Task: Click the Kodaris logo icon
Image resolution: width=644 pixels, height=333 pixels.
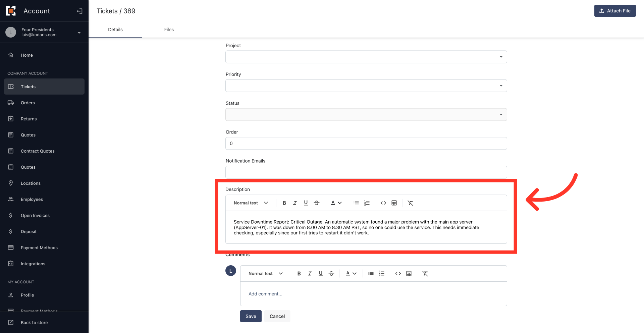Action: (11, 11)
